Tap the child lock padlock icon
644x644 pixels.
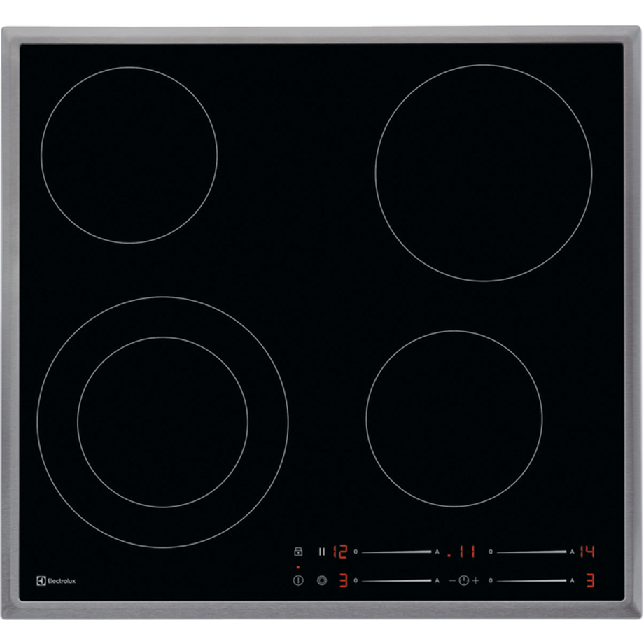(x=297, y=552)
